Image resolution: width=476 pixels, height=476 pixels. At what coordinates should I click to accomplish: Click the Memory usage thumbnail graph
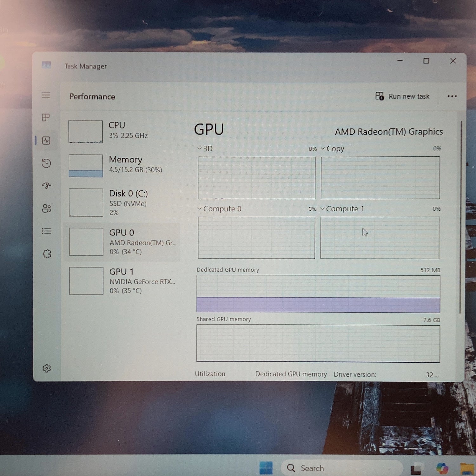(86, 166)
